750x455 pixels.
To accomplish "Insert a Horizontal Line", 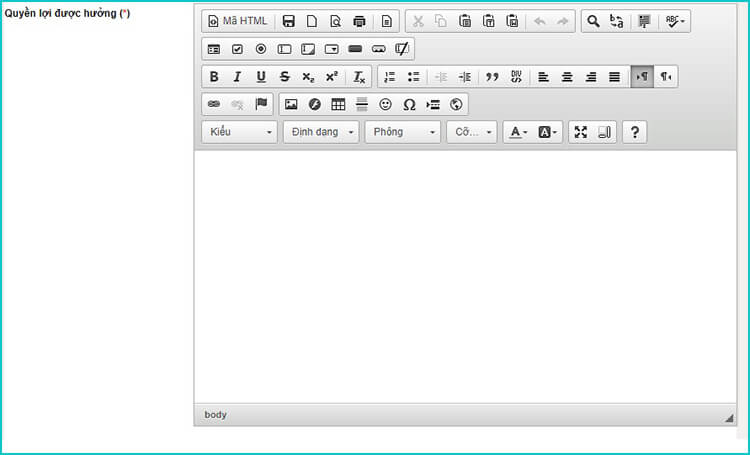I will [x=362, y=104].
